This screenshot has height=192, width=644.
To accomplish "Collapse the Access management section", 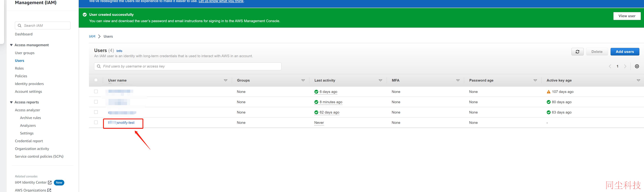I will 11,45.
